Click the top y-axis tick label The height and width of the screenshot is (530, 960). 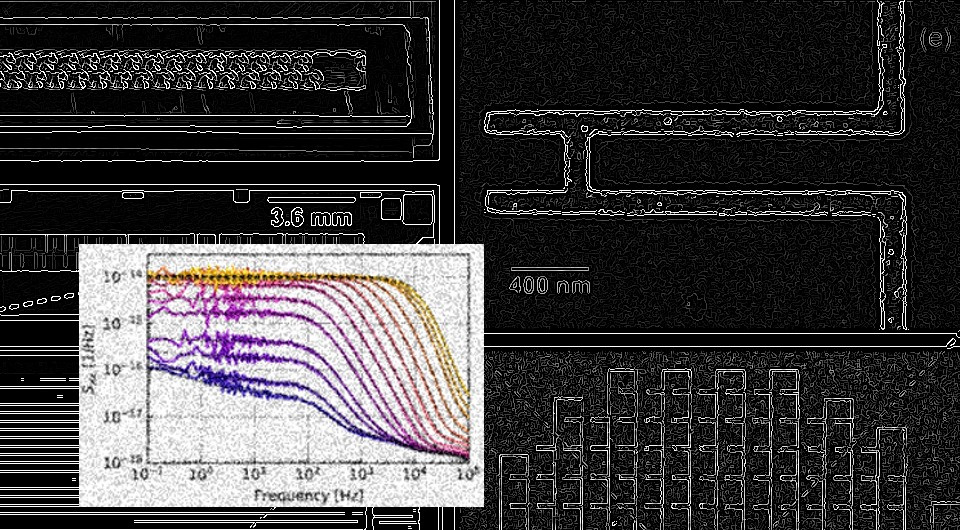[131, 276]
